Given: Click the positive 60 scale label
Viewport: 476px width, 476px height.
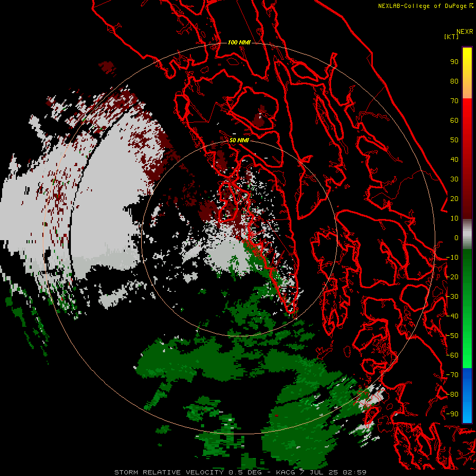Looking at the screenshot, I should [x=454, y=120].
